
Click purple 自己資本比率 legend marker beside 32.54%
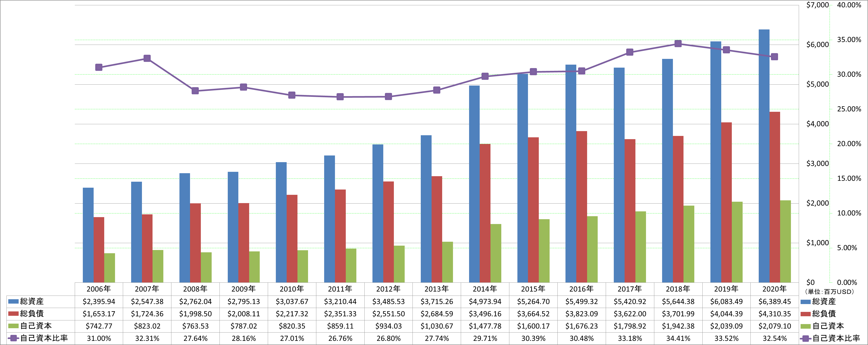coord(806,338)
